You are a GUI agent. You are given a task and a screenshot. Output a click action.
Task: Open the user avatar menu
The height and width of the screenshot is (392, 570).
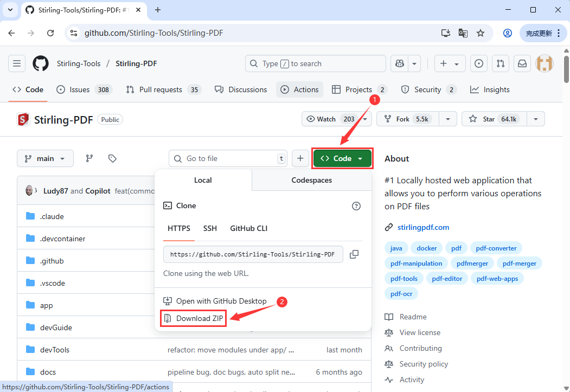tap(545, 63)
